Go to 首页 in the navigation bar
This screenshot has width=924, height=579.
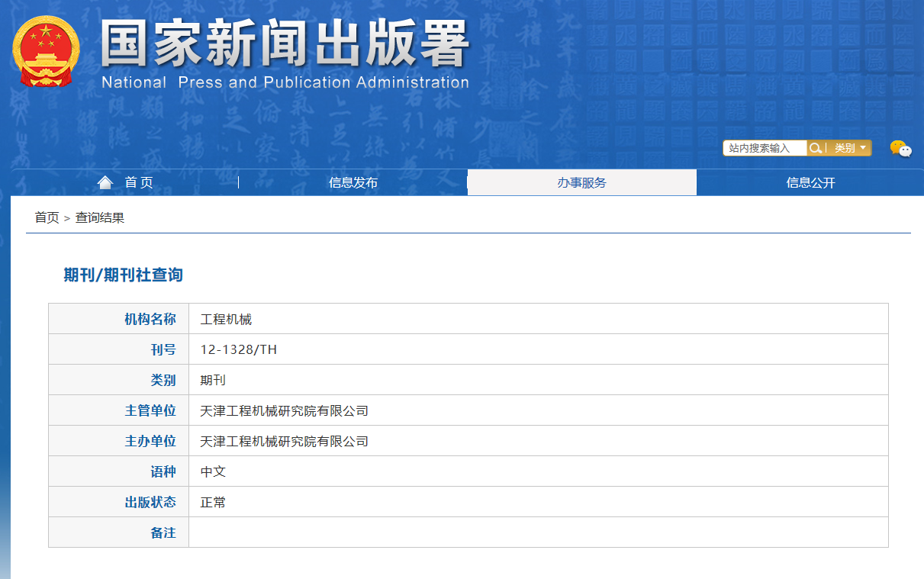[x=139, y=182]
